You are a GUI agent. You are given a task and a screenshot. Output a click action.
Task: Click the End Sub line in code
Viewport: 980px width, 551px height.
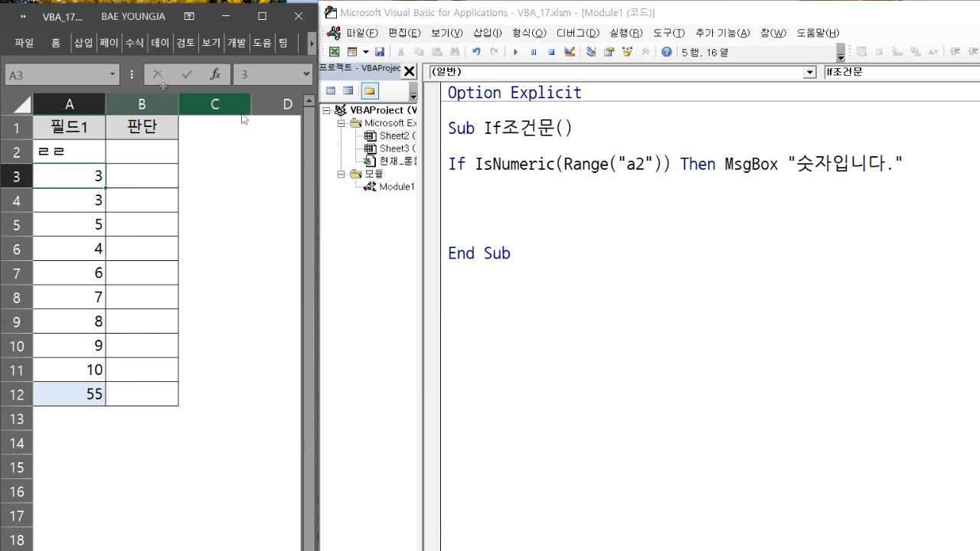click(x=479, y=253)
